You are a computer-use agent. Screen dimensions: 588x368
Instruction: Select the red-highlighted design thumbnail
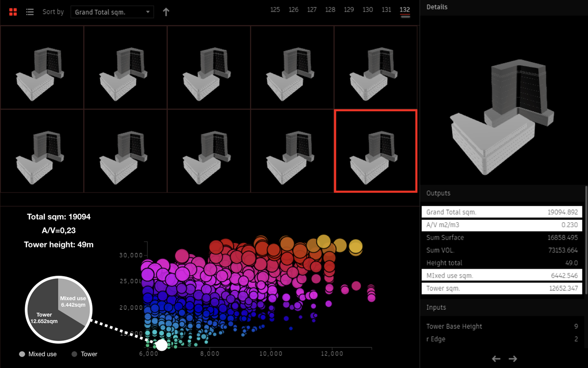375,150
